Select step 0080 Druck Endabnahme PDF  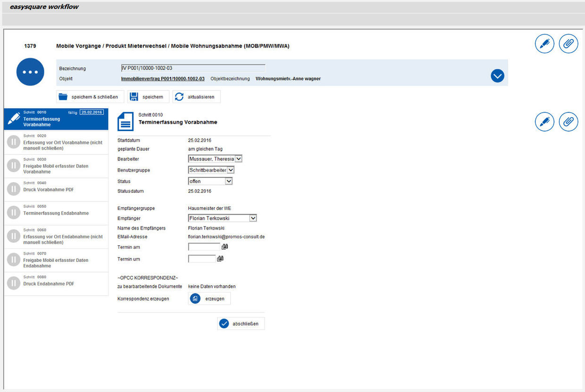(x=56, y=284)
